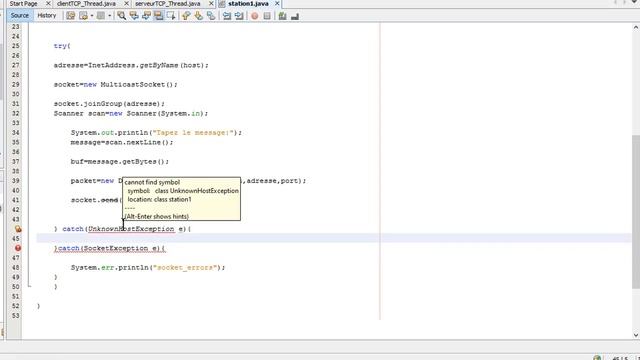Find previous occurrence of selection
640x360 pixels.
[x=134, y=16]
